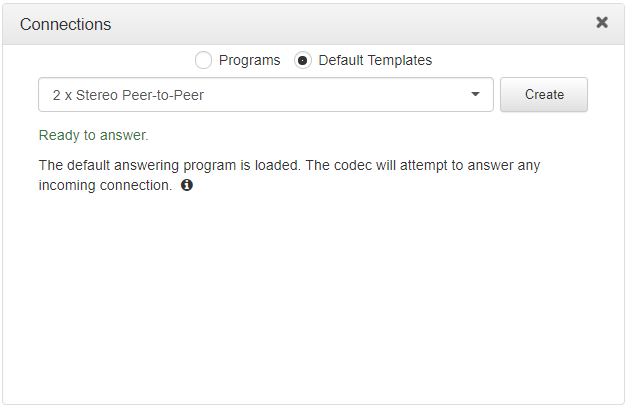628x406 pixels.
Task: Click the default answering program description text
Action: pos(200,165)
